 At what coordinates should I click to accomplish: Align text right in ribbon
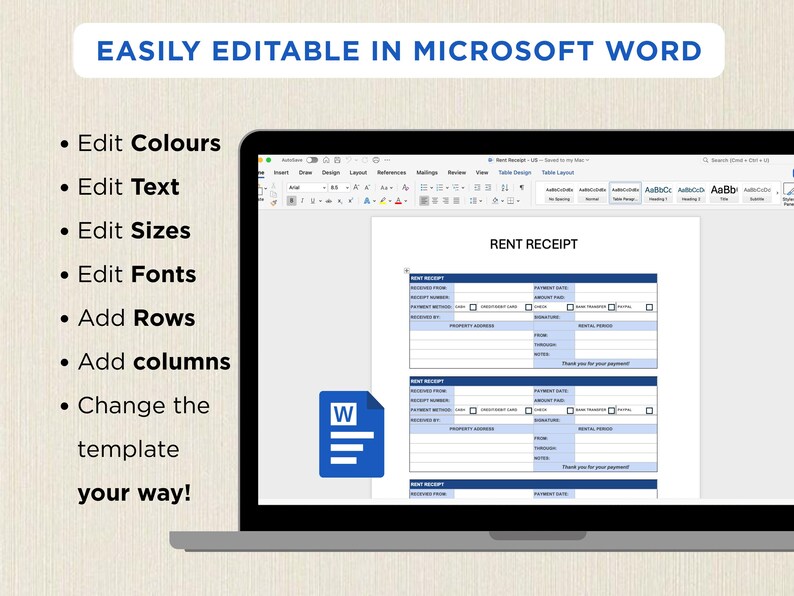[446, 201]
